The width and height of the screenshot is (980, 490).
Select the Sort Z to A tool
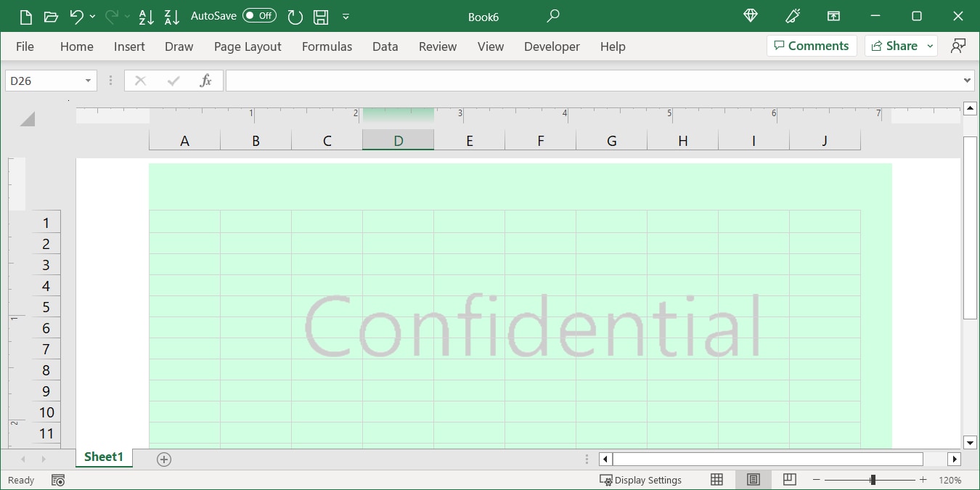pos(171,16)
